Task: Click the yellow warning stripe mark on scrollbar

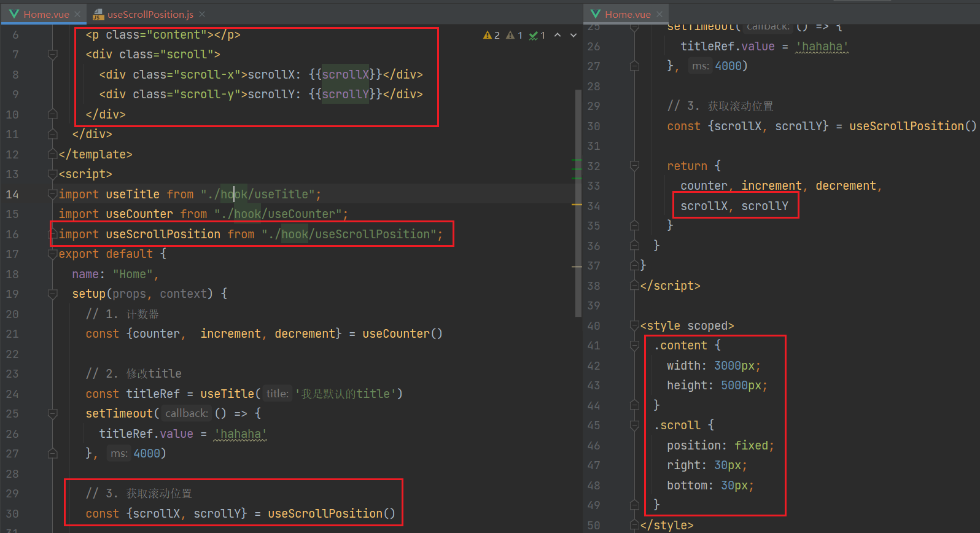Action: point(577,204)
